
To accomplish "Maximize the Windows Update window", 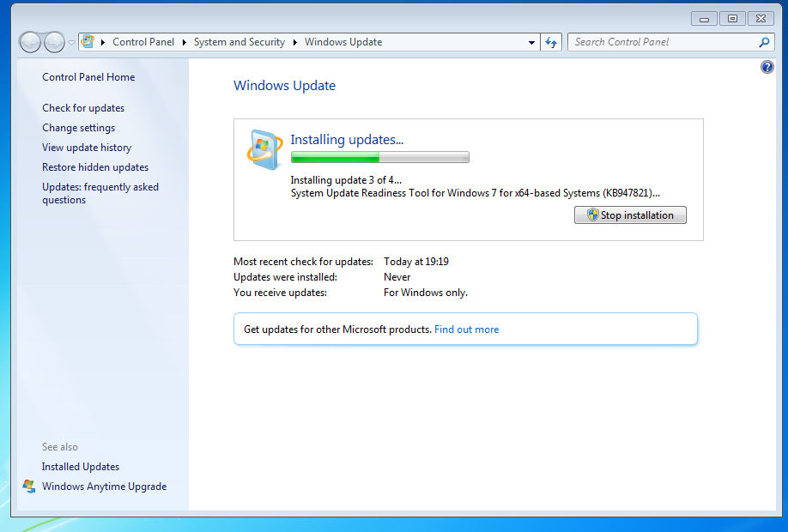I will coord(732,19).
